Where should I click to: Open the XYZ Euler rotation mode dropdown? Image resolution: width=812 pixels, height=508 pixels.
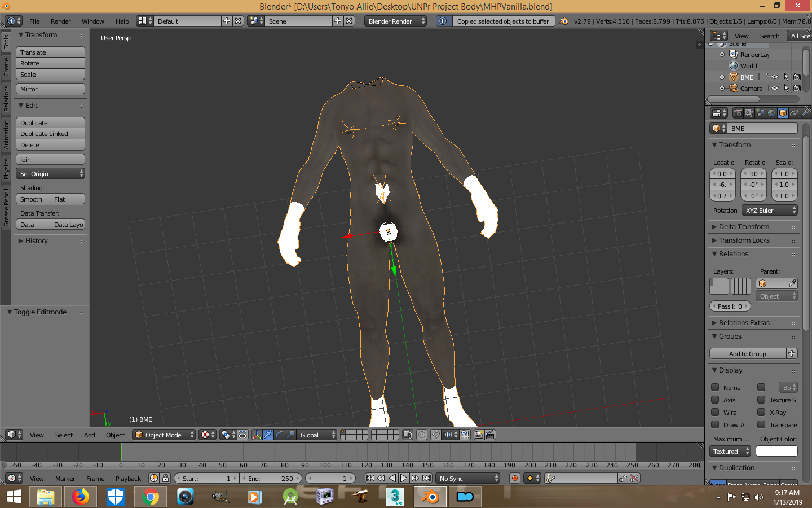pyautogui.click(x=770, y=210)
